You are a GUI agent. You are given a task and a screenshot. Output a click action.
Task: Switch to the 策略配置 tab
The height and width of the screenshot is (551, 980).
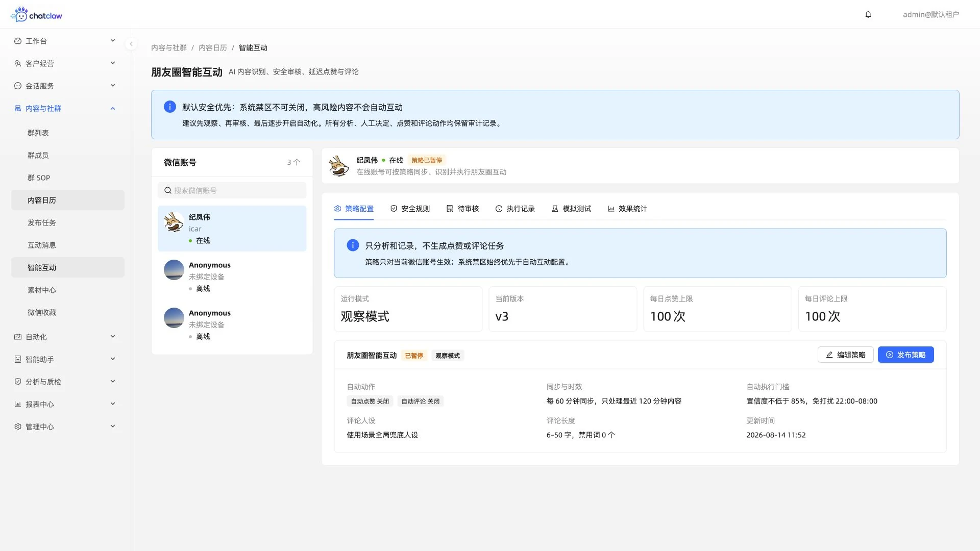coord(354,209)
